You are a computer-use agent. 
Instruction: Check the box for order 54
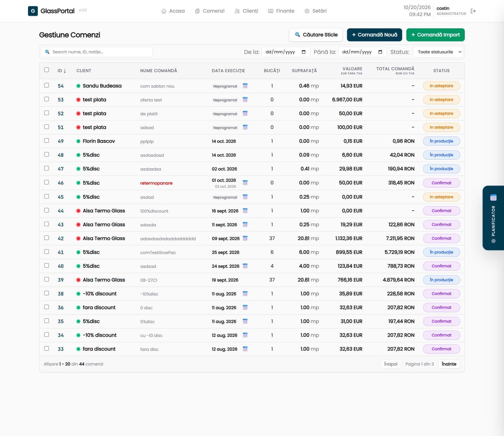click(x=47, y=85)
